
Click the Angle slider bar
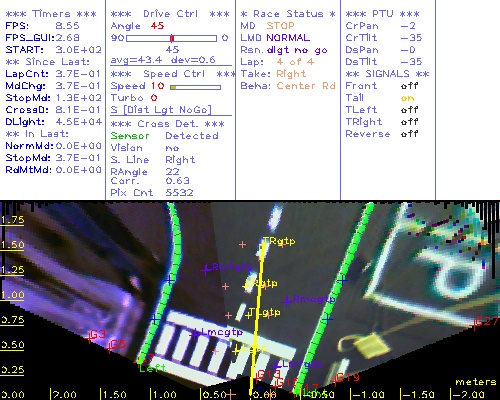(172, 38)
